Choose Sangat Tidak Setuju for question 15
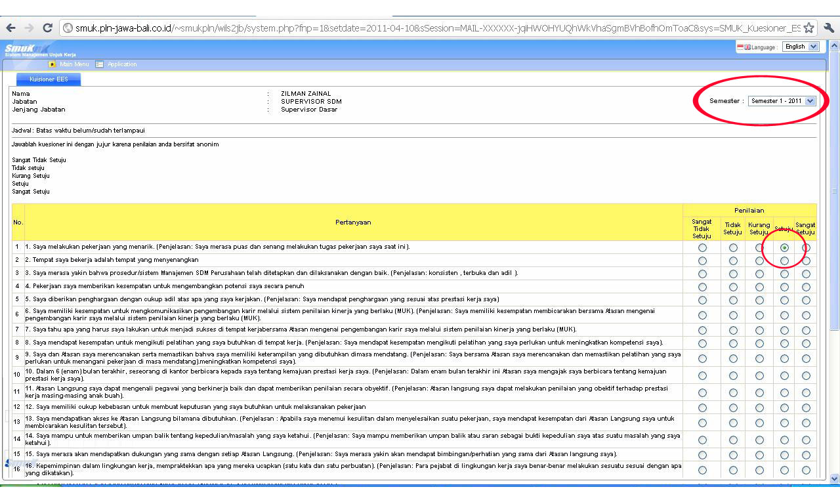This screenshot has width=840, height=504. click(x=702, y=455)
